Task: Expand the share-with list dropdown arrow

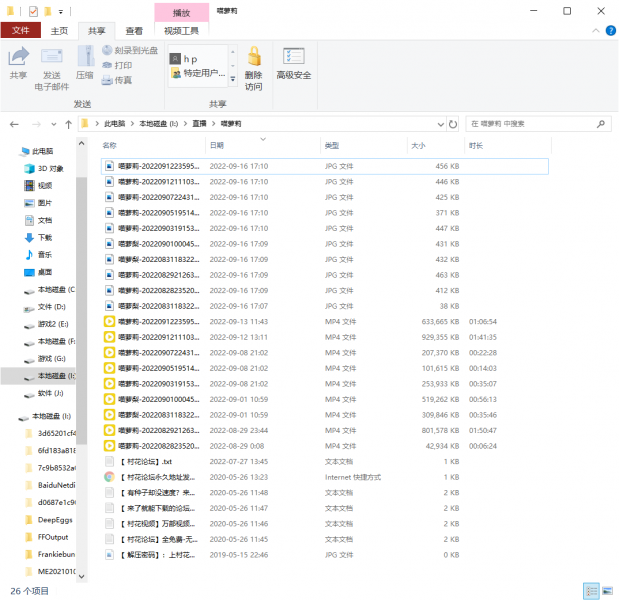Action: point(233,78)
